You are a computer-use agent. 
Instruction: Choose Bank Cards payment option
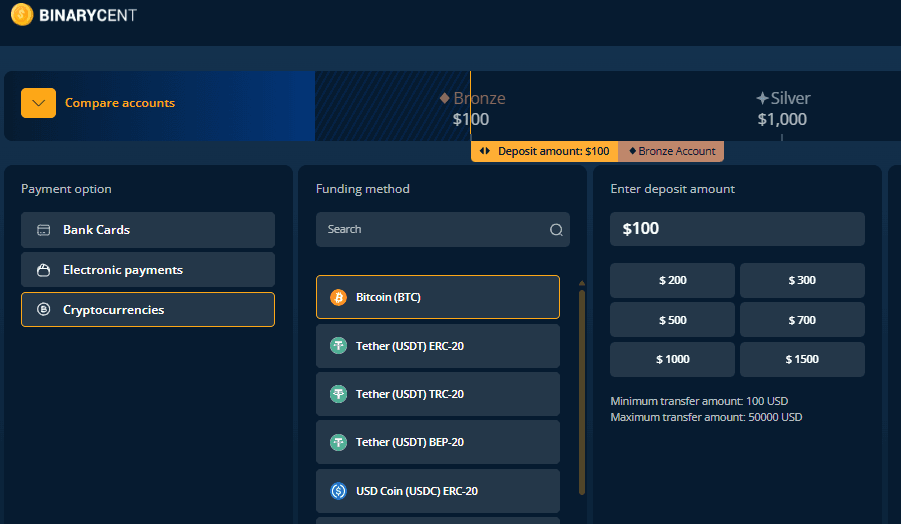(148, 230)
